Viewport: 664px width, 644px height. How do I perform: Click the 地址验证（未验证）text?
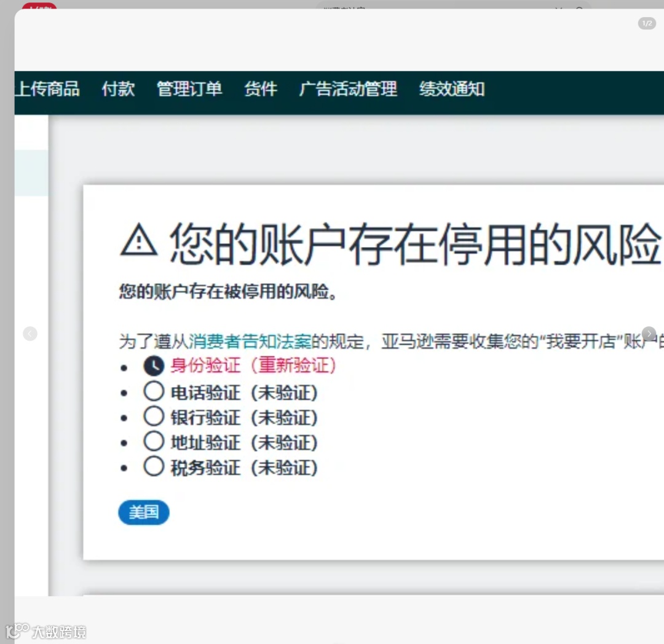click(x=244, y=442)
